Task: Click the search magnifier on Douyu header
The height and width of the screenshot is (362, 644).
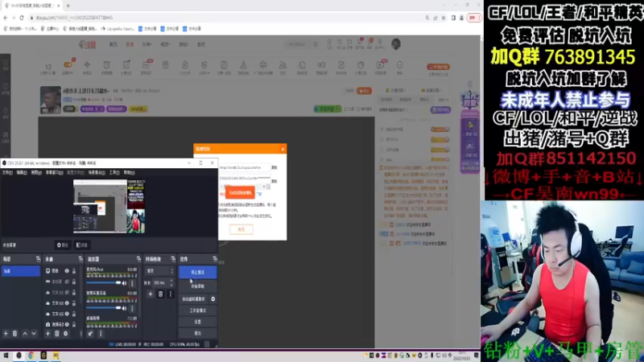Action: click(316, 44)
